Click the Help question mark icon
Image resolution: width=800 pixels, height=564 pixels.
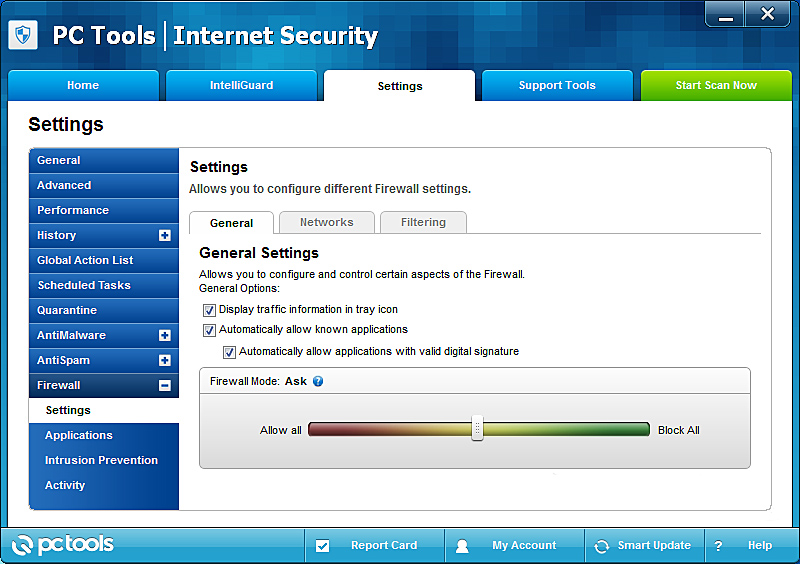click(718, 546)
